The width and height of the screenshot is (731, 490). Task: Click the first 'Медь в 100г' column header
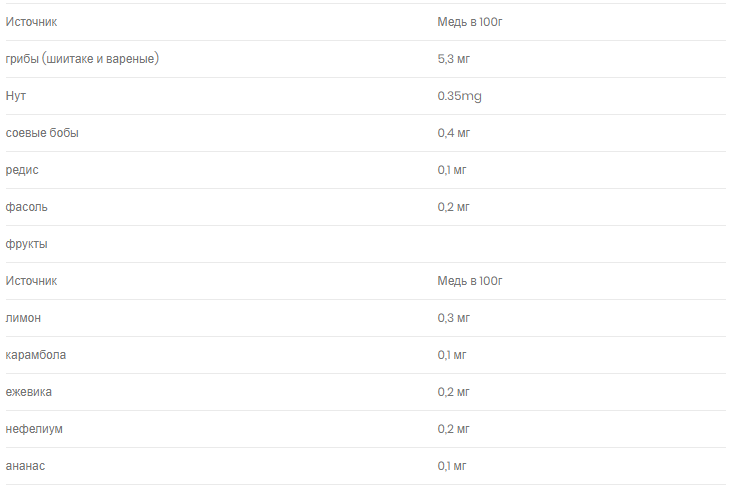(x=470, y=22)
